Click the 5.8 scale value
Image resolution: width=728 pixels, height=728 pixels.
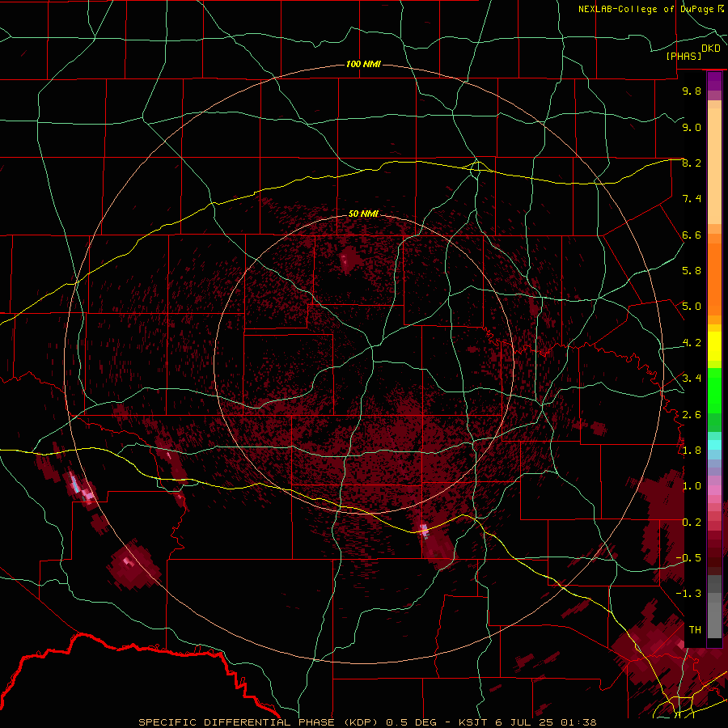pos(692,271)
